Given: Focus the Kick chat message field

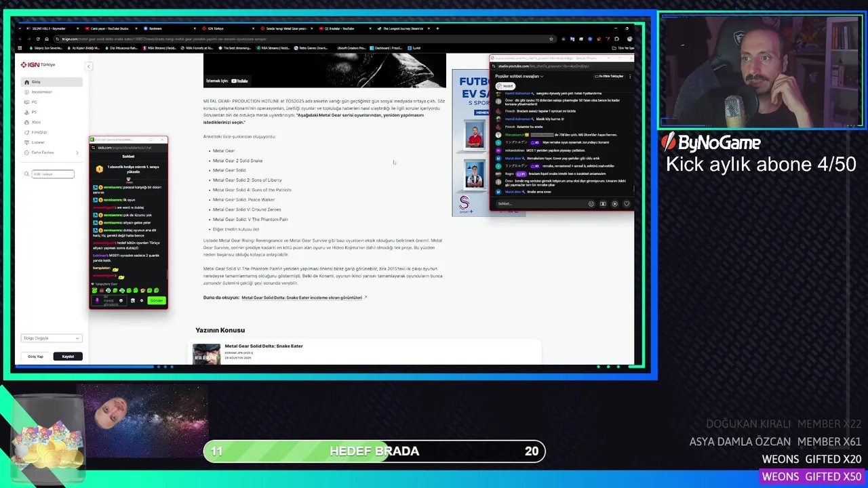Looking at the screenshot, I should pos(109,300).
